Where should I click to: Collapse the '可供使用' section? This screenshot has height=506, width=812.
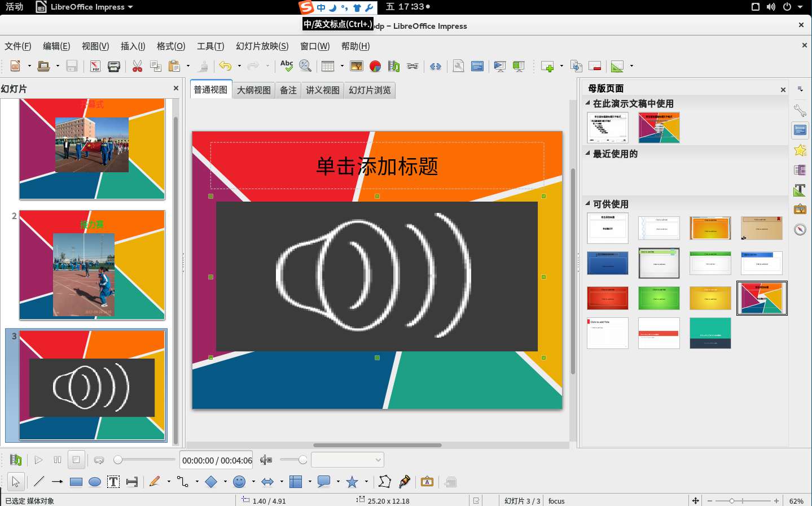click(588, 204)
